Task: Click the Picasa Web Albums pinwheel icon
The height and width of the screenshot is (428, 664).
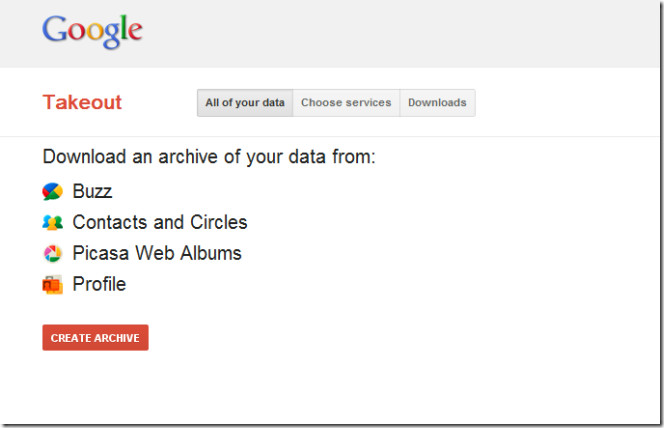Action: [53, 254]
